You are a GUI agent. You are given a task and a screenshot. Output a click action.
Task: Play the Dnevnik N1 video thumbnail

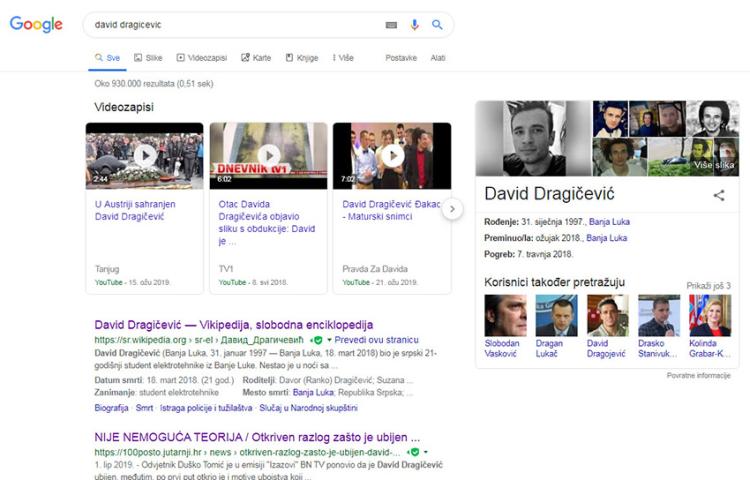tap(268, 156)
